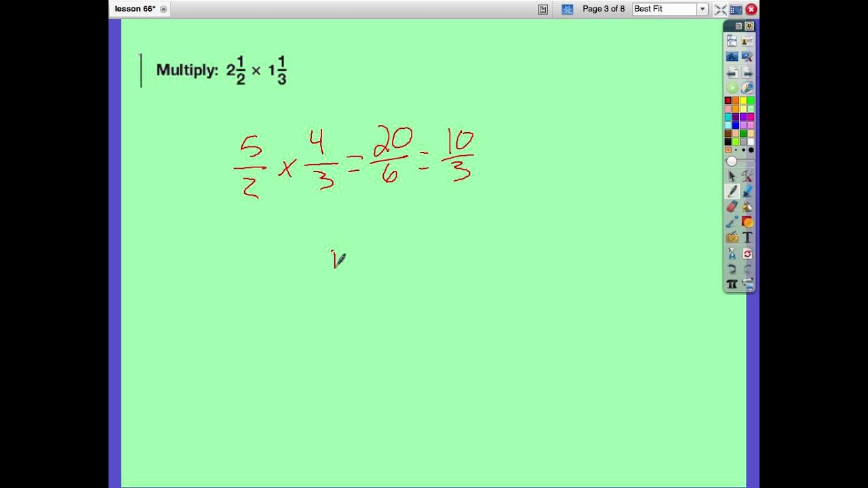
Task: Open the Main Menu icon in the toolbox
Action: (x=732, y=41)
